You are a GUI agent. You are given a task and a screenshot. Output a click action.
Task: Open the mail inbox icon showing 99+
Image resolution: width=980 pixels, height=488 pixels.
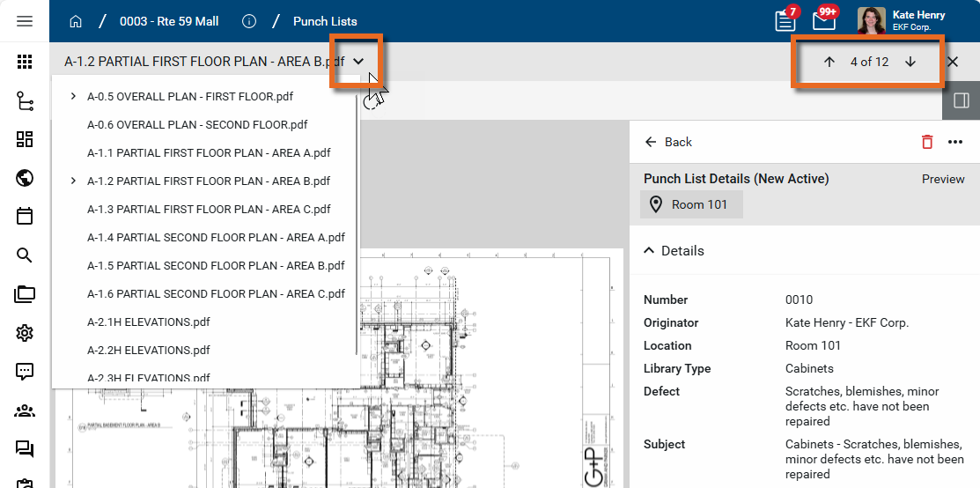click(x=823, y=21)
